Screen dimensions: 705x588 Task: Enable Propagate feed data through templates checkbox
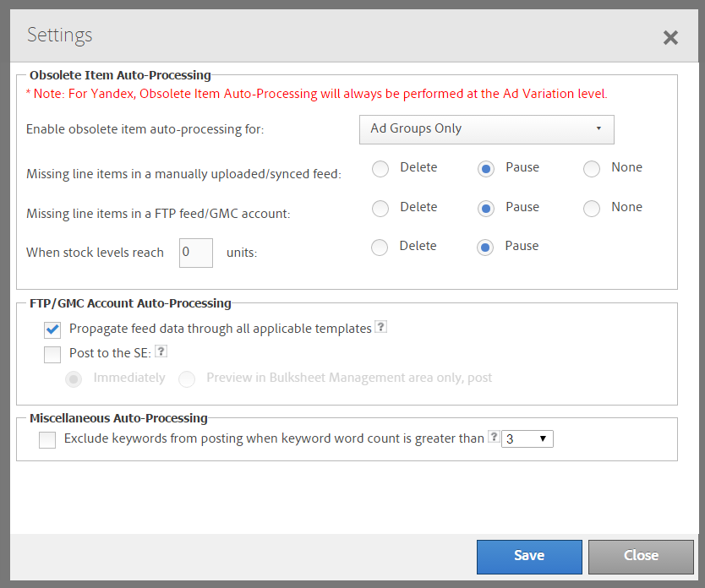[52, 329]
